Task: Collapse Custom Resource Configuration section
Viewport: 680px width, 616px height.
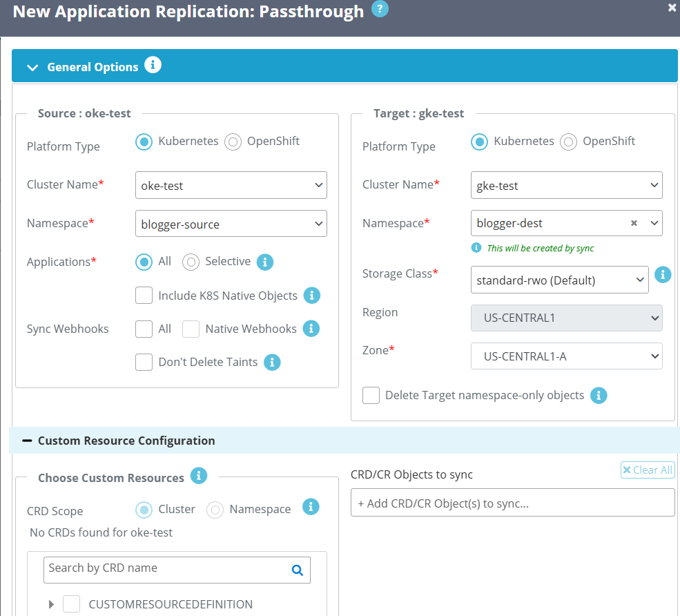Action: [x=27, y=441]
